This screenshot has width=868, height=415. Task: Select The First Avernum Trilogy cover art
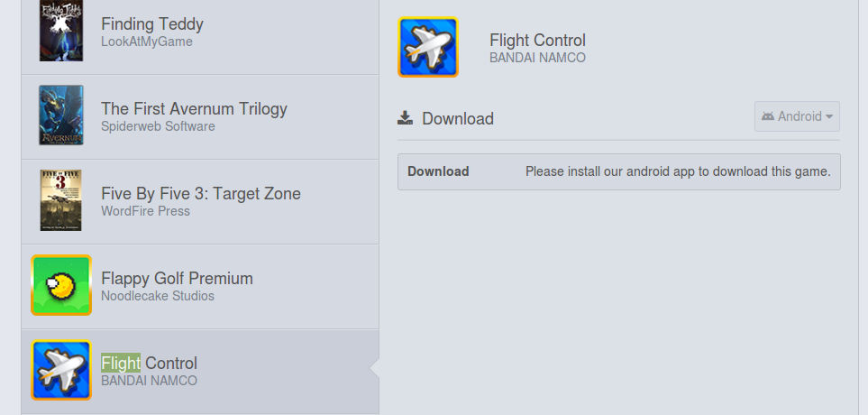pyautogui.click(x=61, y=115)
